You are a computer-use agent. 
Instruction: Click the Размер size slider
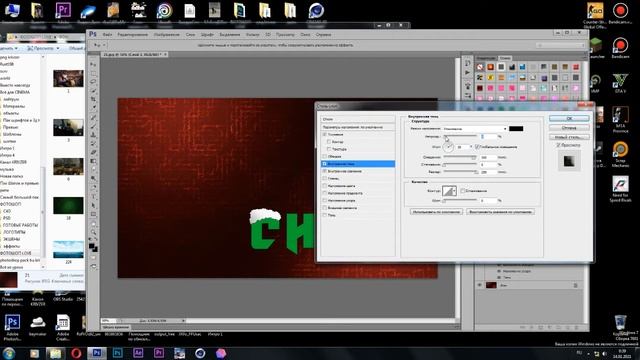click(460, 172)
